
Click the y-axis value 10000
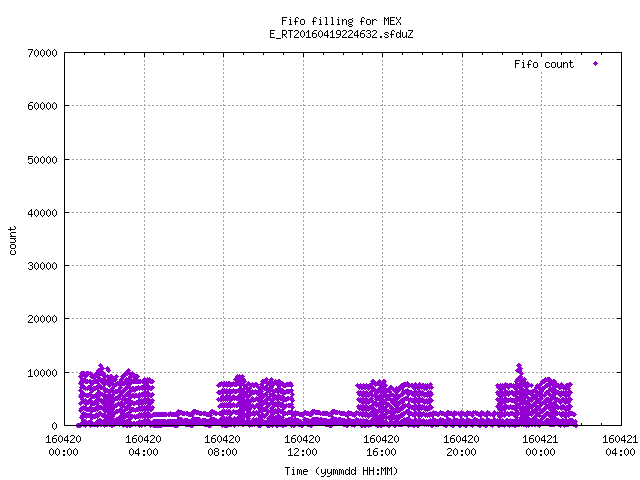click(42, 373)
